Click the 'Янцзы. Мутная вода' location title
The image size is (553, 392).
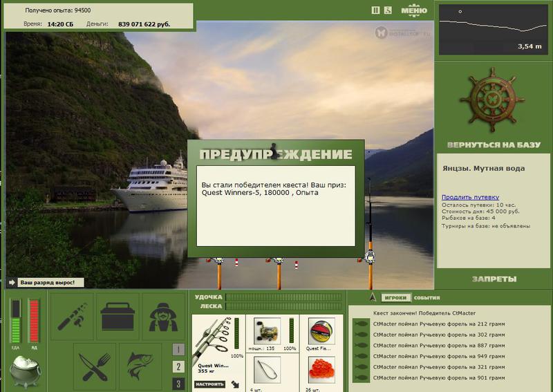(483, 168)
